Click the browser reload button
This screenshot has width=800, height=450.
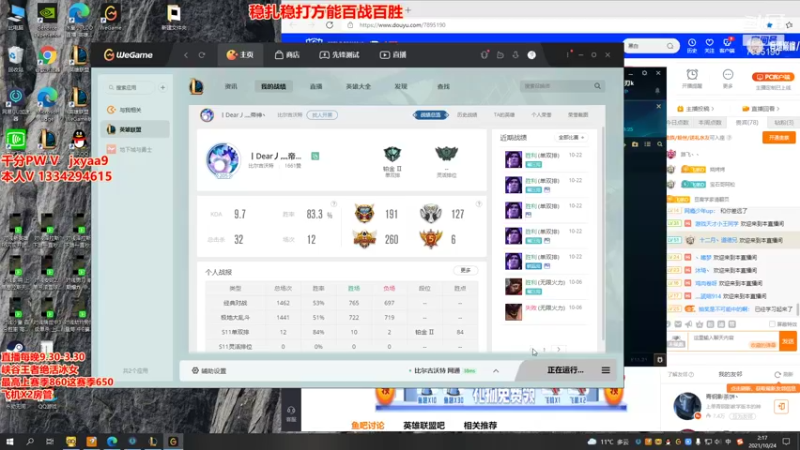[330, 24]
